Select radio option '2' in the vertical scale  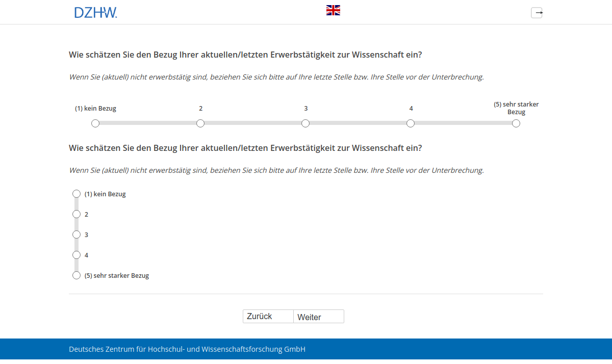click(76, 214)
